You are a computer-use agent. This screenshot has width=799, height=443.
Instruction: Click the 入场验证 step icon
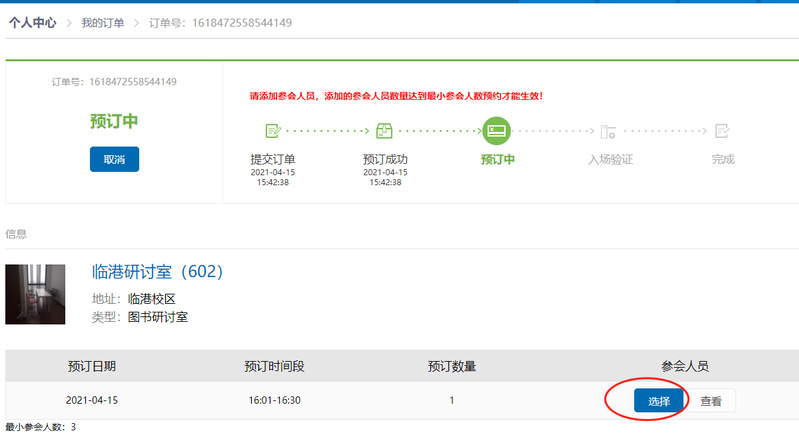tap(608, 132)
